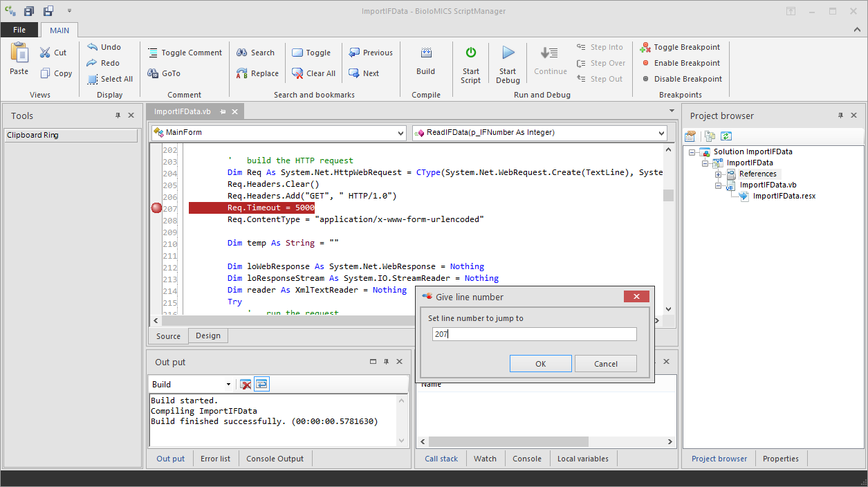Open the Replace tool

[257, 73]
